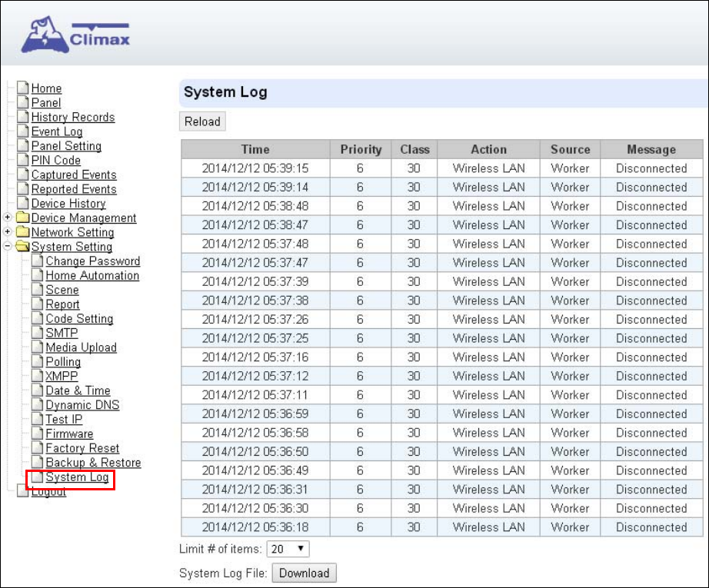Viewport: 709px width, 588px height.
Task: Open the Dynamic DNS link
Action: click(83, 405)
